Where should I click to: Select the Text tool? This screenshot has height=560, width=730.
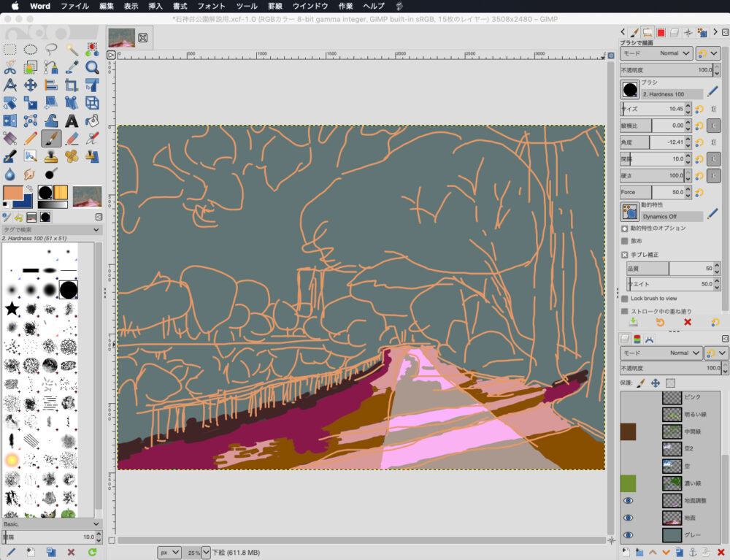point(72,120)
